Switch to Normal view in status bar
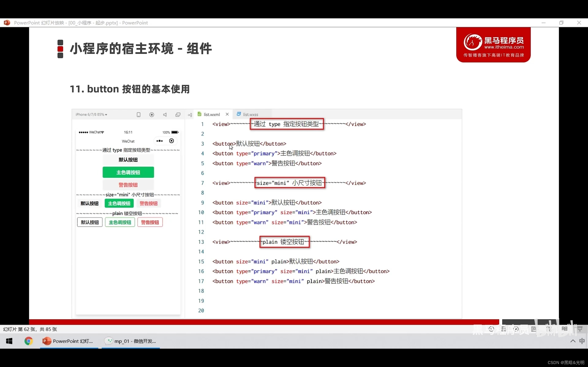The width and height of the screenshot is (588, 367). (534, 329)
